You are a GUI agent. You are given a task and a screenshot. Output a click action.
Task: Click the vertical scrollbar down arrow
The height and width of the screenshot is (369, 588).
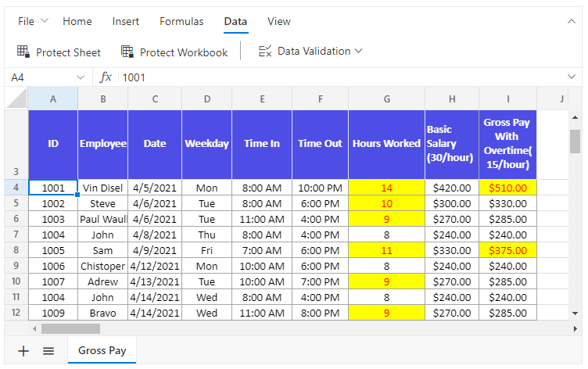point(575,313)
